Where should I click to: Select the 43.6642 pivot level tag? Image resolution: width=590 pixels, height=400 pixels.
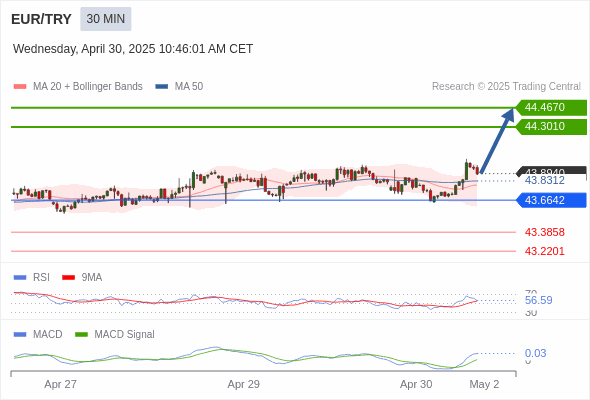point(551,200)
